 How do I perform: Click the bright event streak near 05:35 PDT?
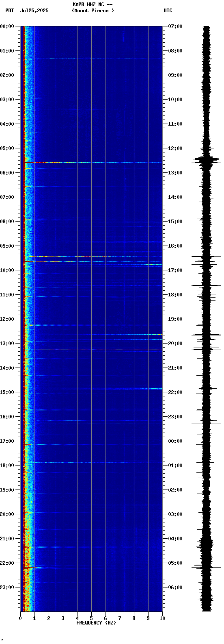[x=93, y=163]
